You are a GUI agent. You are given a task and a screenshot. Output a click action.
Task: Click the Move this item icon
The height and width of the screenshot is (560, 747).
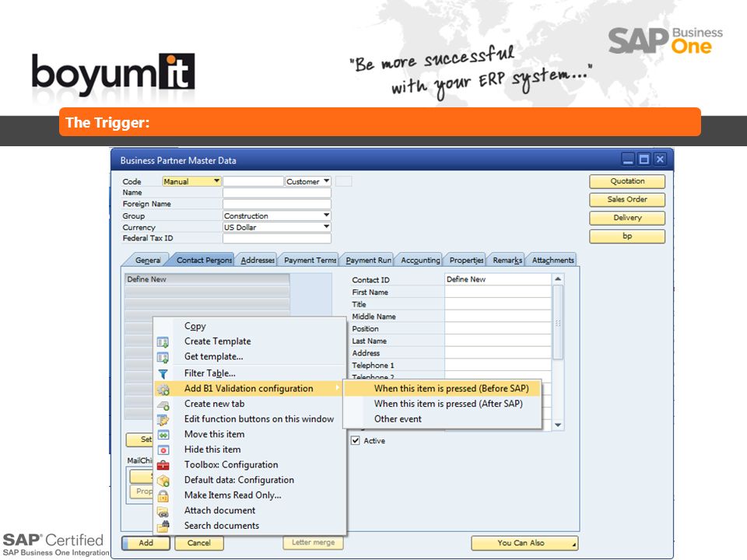pyautogui.click(x=163, y=435)
